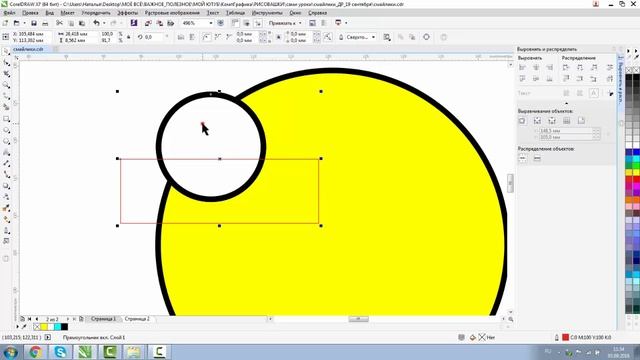640x360 pixels.
Task: Click the Print icon in toolbar
Action: coord(45,23)
